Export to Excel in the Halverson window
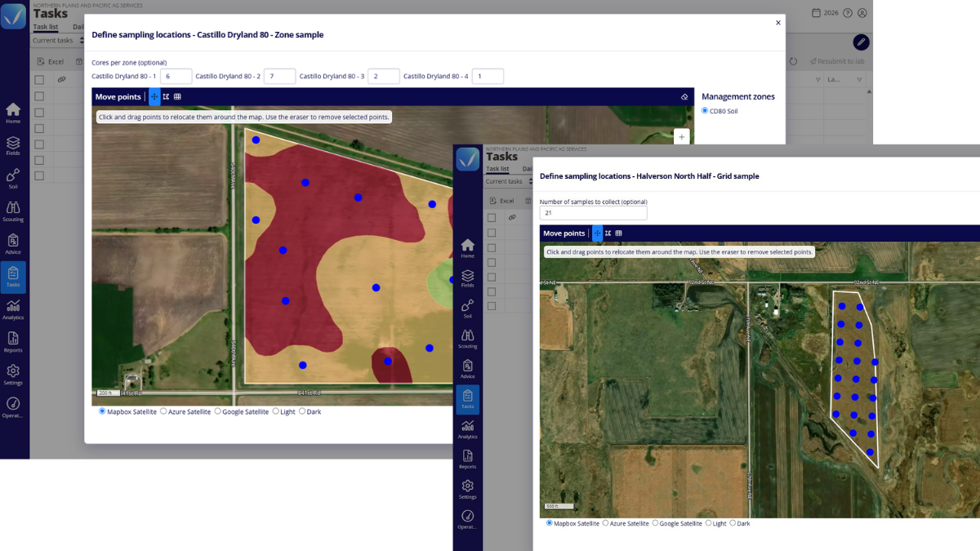This screenshot has width=980, height=551. [x=502, y=201]
